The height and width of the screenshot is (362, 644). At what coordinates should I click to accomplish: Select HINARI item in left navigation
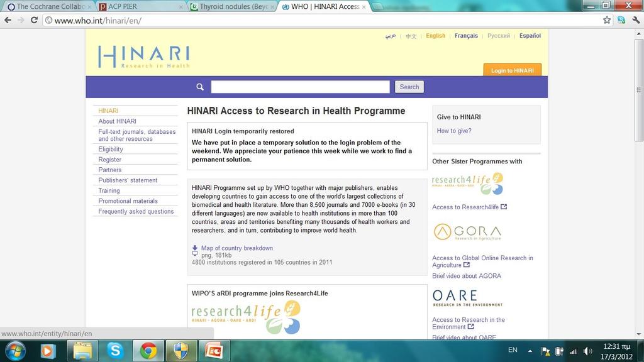(108, 111)
